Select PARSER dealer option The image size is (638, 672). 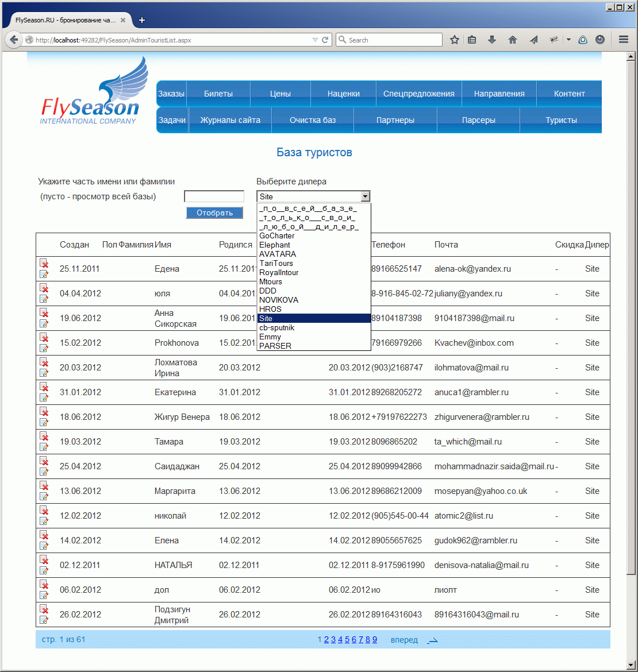[313, 346]
